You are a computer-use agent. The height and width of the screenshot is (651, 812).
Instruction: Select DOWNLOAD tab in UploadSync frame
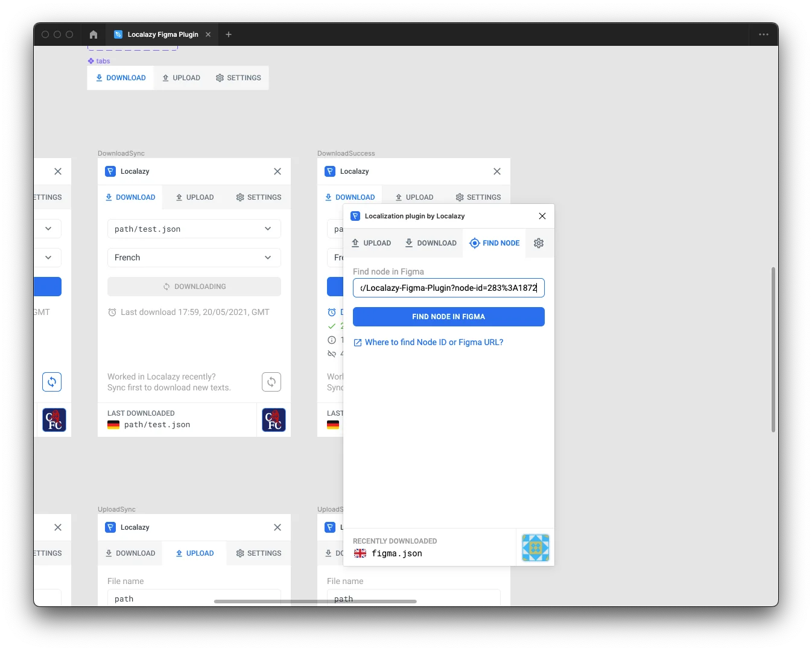[x=130, y=553]
